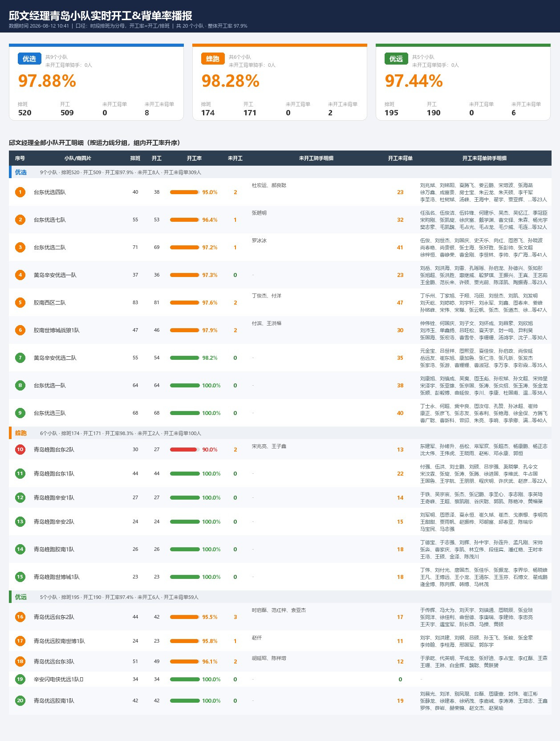Click the 开工率 column header

point(195,159)
